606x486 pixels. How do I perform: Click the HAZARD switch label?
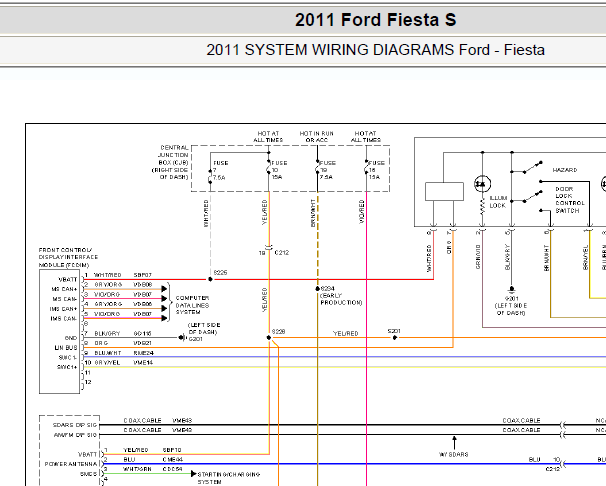[x=565, y=170]
